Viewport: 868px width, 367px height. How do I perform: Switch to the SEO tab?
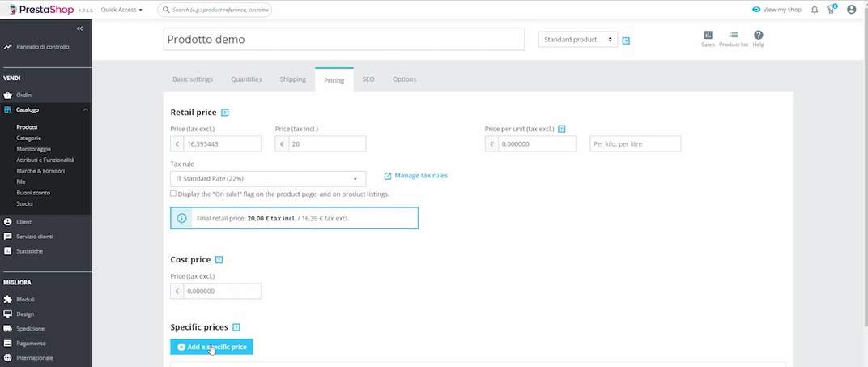click(368, 79)
